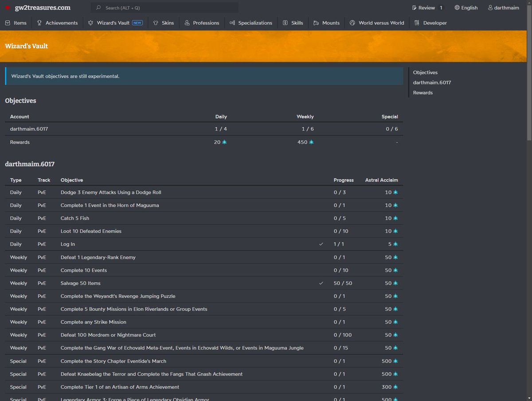This screenshot has height=401, width=532.
Task: Click the user profile icon beside darthmaim
Action: (490, 8)
